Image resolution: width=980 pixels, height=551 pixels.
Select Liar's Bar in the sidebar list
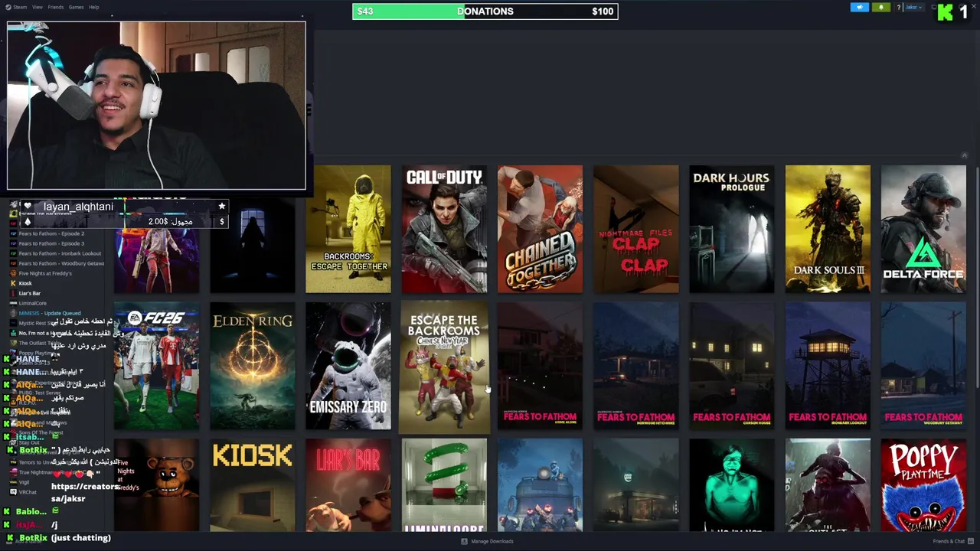[30, 293]
